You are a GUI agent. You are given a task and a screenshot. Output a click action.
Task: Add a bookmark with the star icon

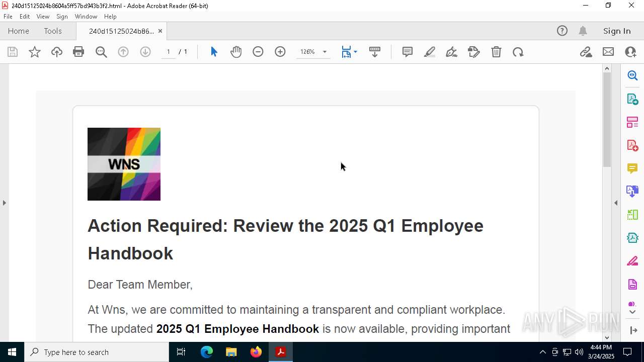35,52
